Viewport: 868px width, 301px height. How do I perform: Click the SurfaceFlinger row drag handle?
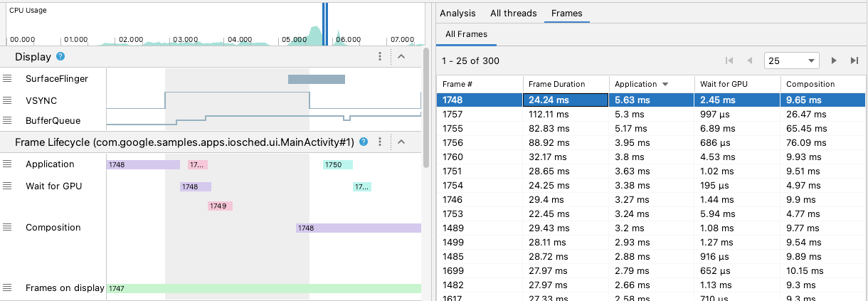[x=7, y=78]
